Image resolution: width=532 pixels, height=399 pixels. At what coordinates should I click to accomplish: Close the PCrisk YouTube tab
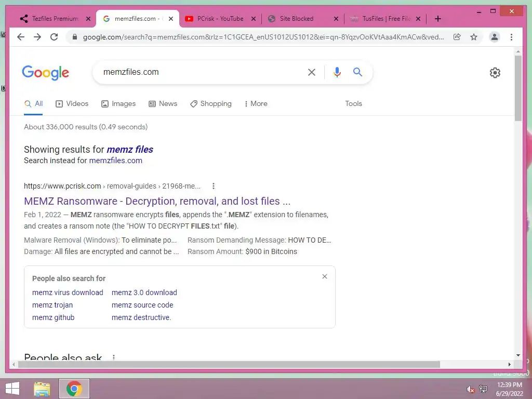click(x=254, y=19)
